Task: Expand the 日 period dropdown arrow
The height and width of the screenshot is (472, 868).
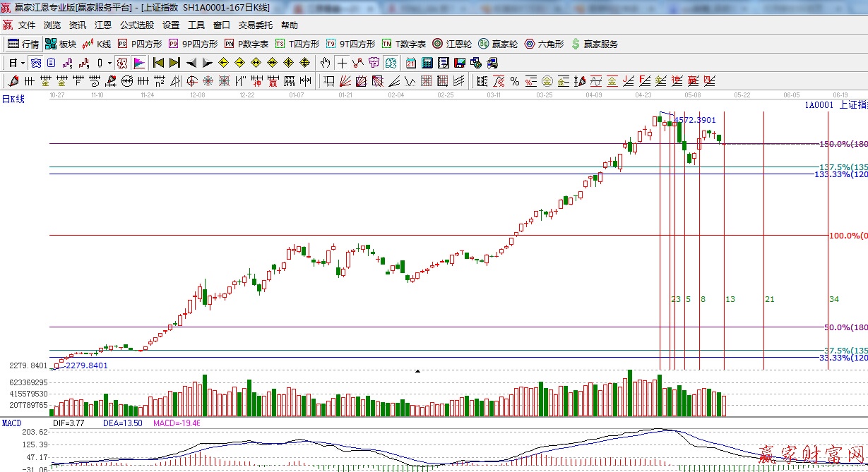Action: coord(23,63)
